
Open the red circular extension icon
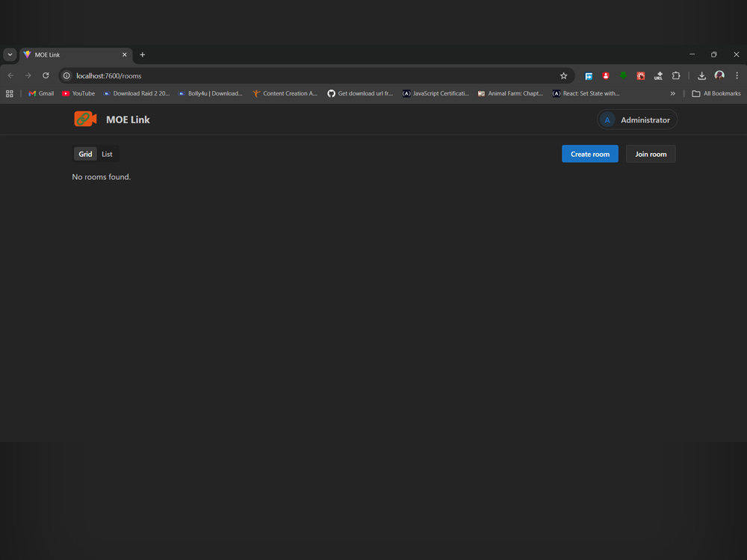click(606, 75)
